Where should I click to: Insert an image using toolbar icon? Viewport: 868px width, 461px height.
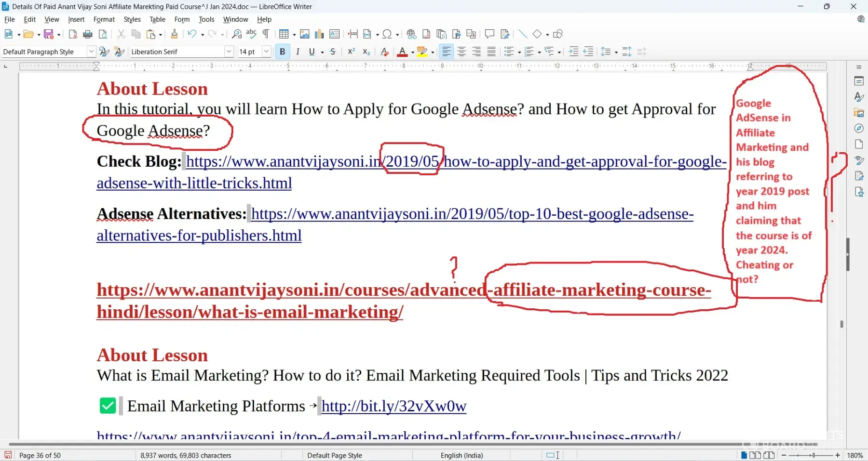coord(304,34)
